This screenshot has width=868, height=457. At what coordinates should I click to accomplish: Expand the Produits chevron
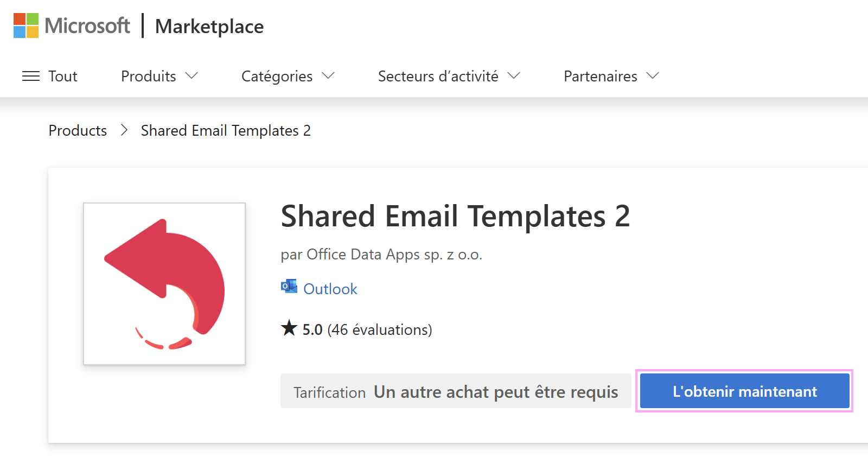pyautogui.click(x=192, y=76)
